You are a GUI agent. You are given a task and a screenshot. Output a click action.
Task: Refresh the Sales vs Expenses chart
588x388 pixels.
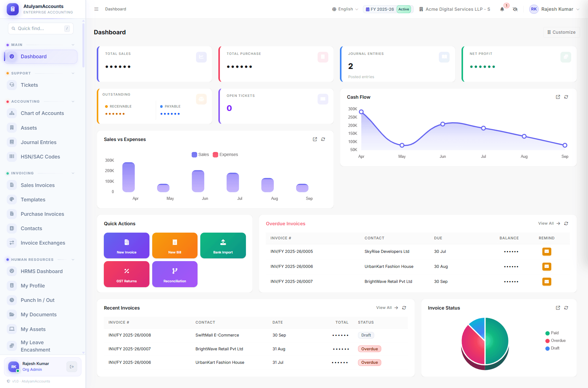pos(323,139)
